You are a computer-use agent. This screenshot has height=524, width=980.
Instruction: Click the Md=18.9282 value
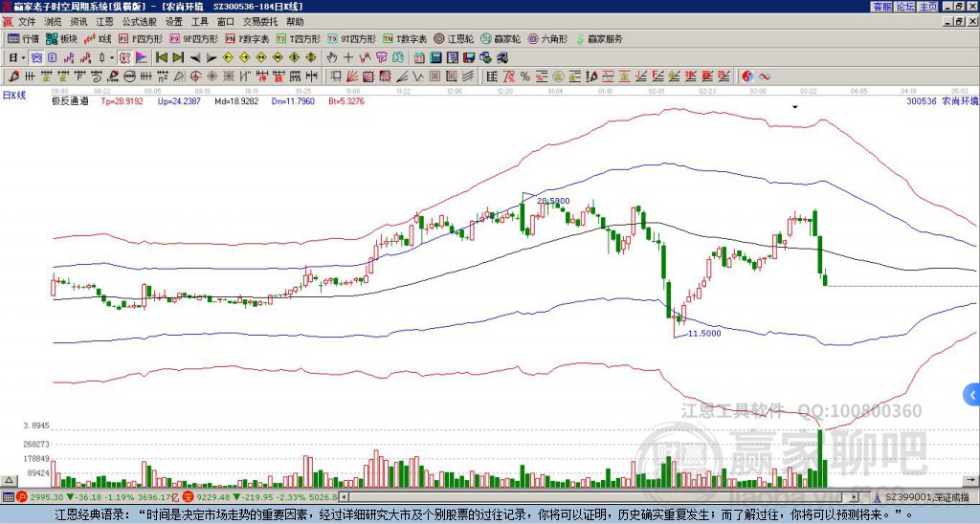point(236,101)
